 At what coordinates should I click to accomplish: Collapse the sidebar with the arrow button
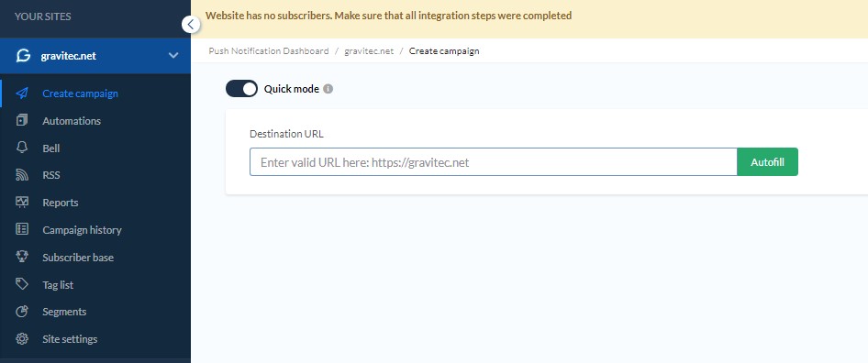pos(191,24)
